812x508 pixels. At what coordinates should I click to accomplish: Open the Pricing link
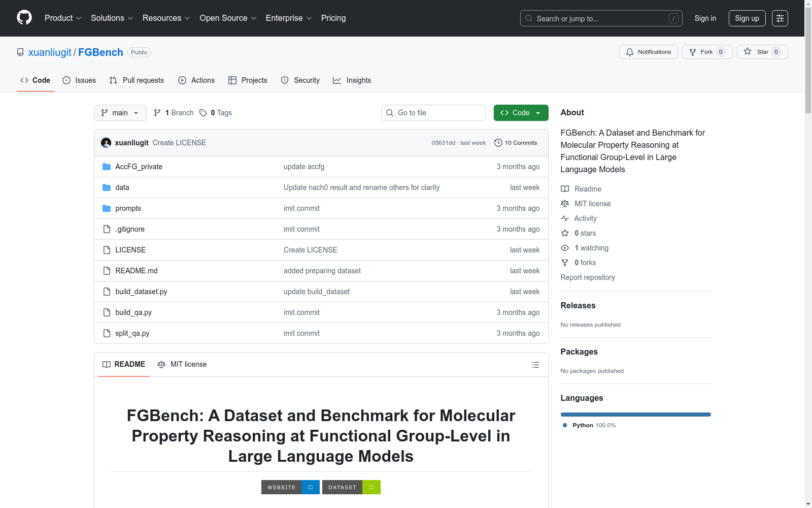[x=333, y=18]
